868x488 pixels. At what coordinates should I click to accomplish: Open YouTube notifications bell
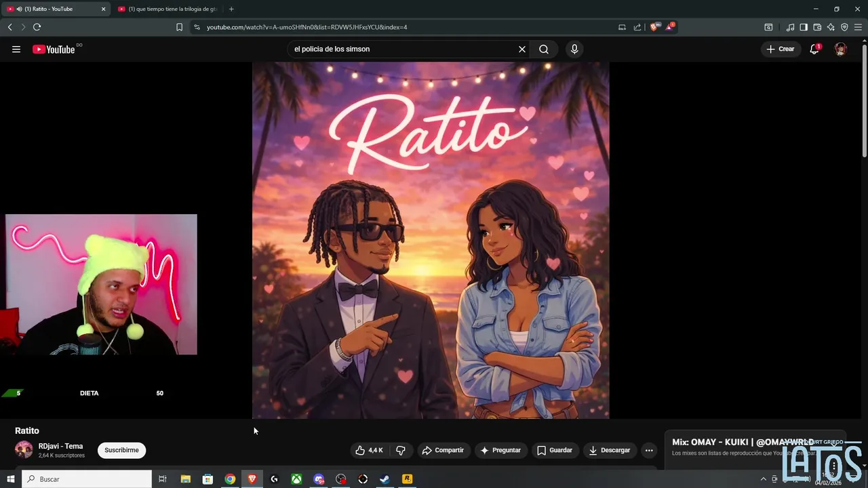814,49
